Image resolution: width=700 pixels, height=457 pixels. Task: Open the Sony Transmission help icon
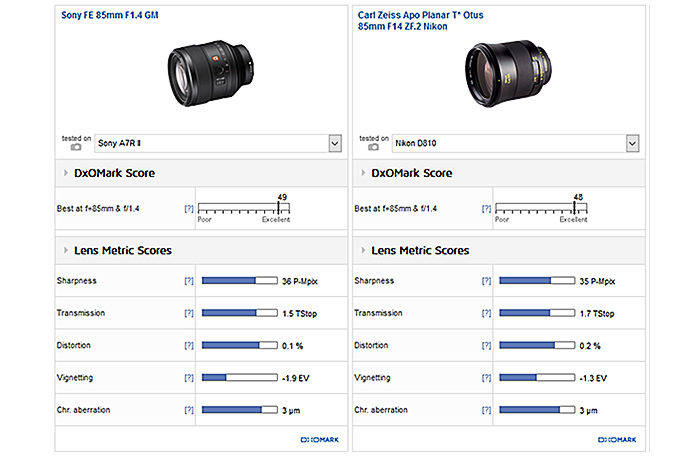click(189, 313)
